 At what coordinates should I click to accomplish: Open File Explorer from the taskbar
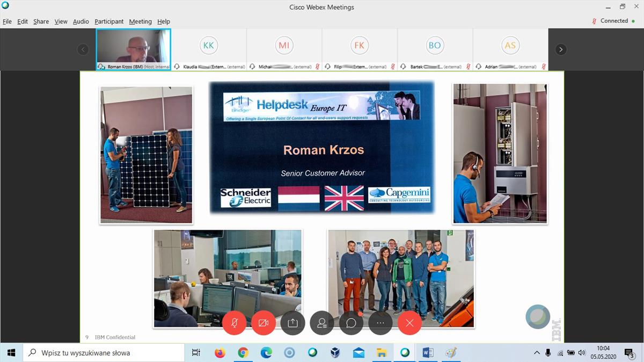pyautogui.click(x=382, y=353)
